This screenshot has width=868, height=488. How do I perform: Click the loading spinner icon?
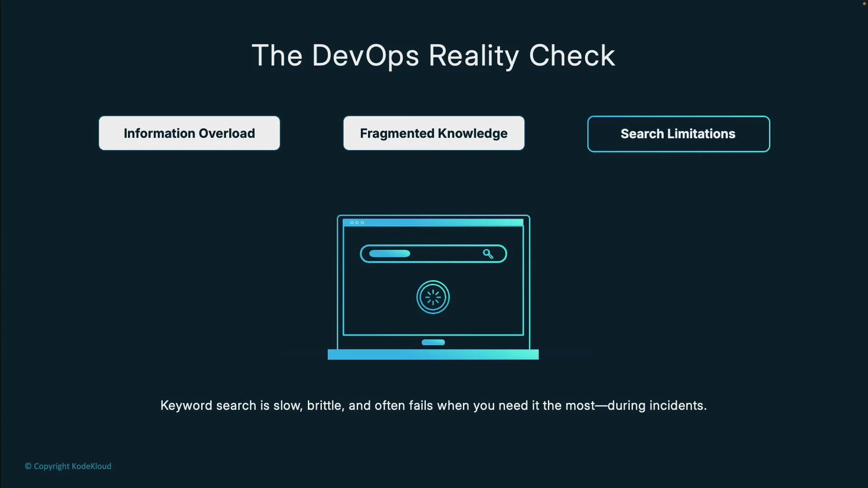click(x=433, y=297)
